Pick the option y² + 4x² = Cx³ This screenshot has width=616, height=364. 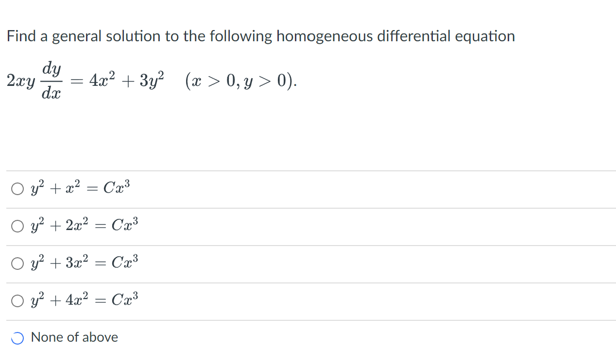pyautogui.click(x=17, y=301)
